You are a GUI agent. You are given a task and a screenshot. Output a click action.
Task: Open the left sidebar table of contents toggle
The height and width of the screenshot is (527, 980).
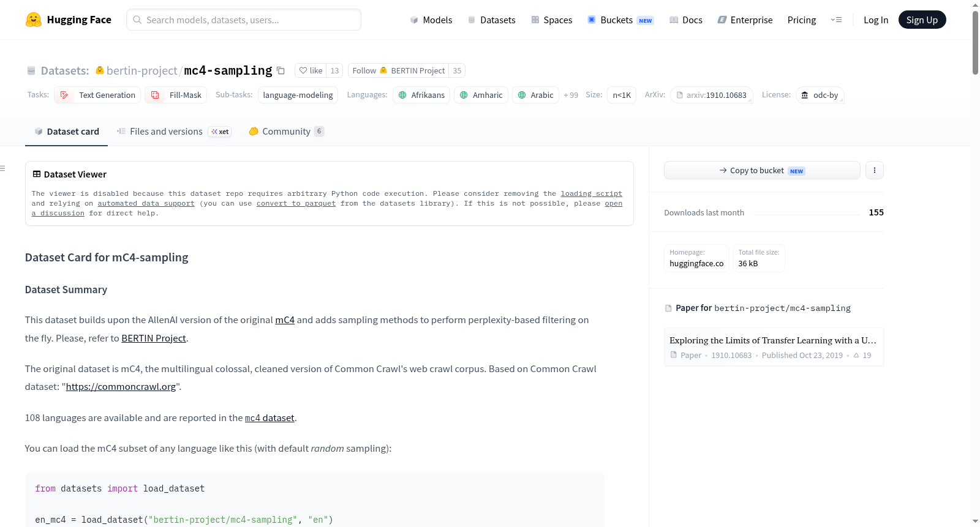[3, 168]
